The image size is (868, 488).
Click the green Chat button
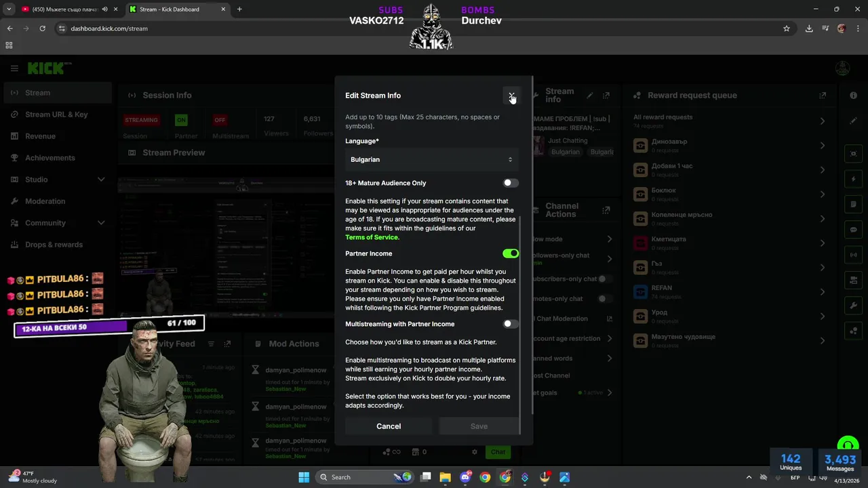click(x=498, y=452)
